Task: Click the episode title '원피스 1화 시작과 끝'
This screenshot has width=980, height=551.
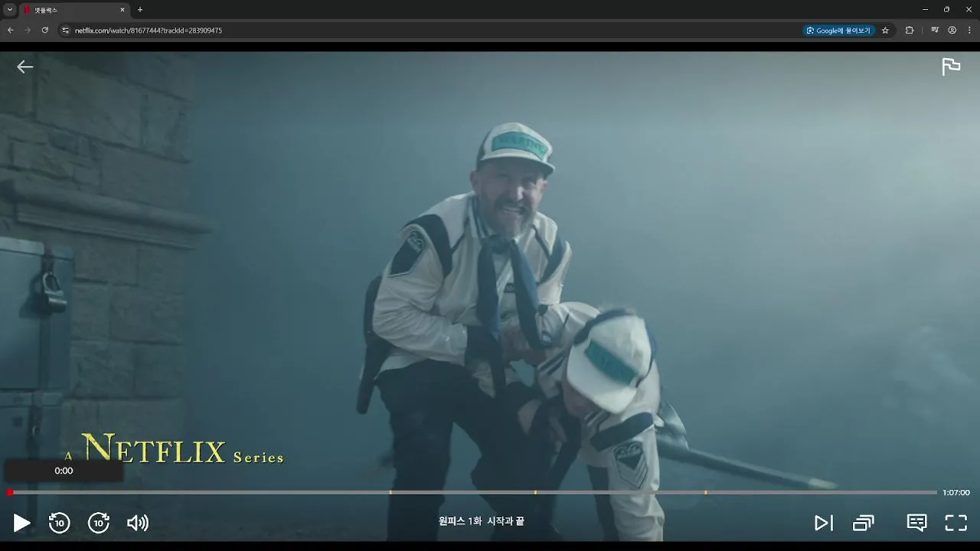Action: click(482, 521)
